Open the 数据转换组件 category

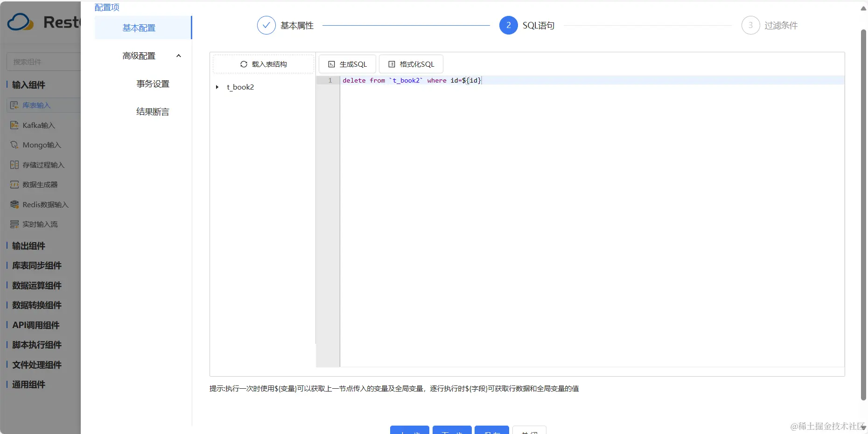click(37, 305)
